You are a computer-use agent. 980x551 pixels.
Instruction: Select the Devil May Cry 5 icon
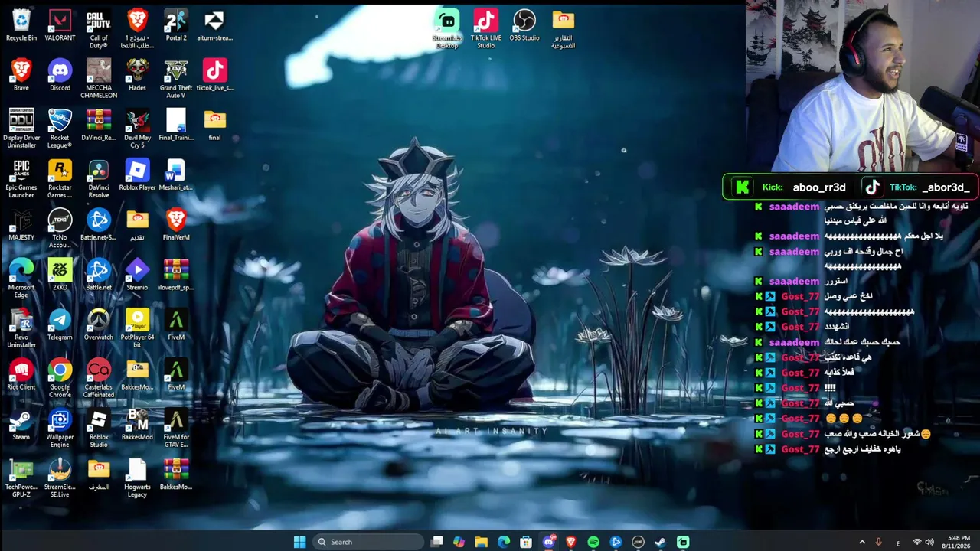tap(137, 129)
